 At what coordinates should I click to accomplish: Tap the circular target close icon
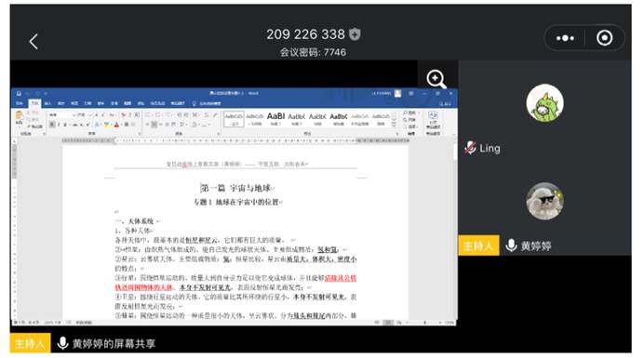click(x=604, y=38)
